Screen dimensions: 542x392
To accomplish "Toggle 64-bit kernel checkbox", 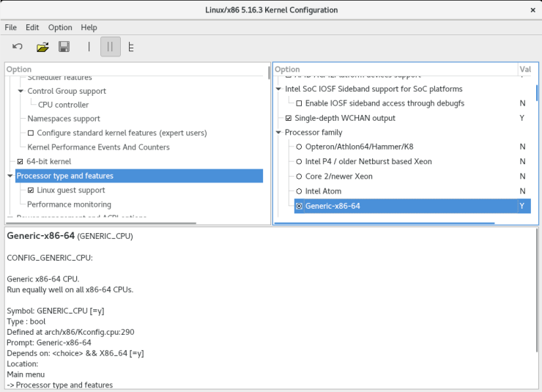I will click(x=20, y=161).
